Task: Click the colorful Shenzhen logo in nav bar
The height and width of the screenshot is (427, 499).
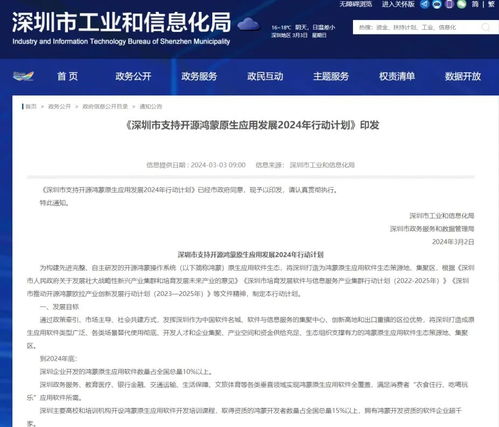Action: 23,76
